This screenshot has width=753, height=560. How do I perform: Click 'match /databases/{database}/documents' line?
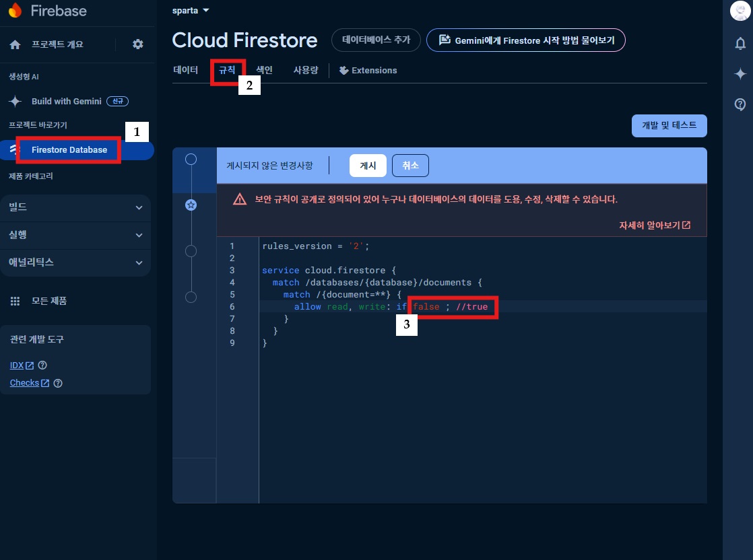[377, 283]
